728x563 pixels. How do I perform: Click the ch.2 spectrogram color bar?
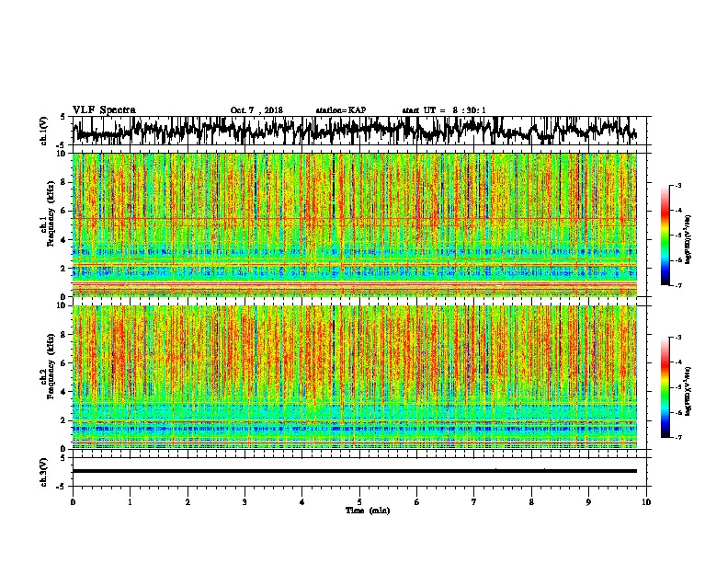click(x=665, y=387)
